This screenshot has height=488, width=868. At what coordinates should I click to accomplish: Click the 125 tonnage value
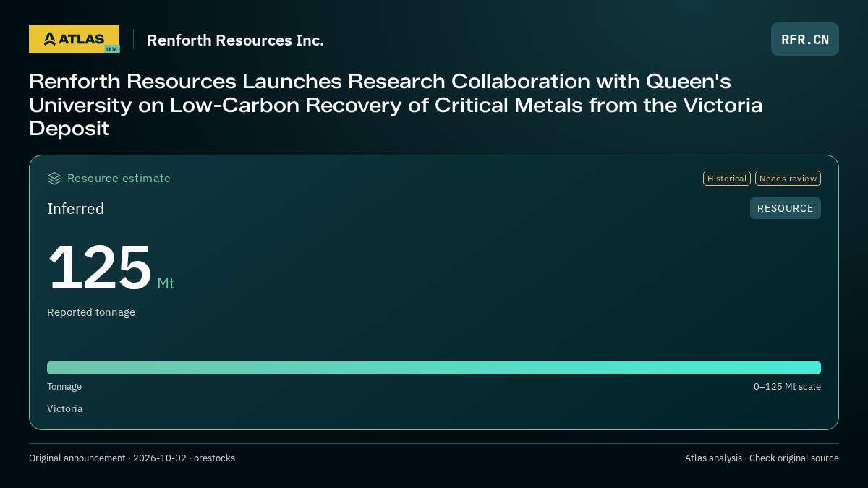[x=100, y=267]
